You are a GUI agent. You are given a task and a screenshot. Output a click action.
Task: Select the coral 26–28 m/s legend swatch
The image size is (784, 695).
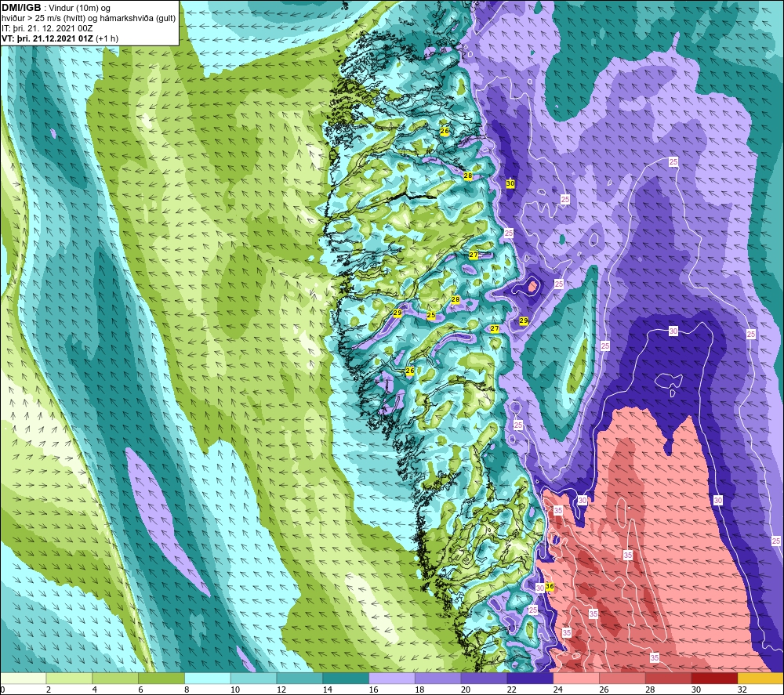[x=622, y=679]
